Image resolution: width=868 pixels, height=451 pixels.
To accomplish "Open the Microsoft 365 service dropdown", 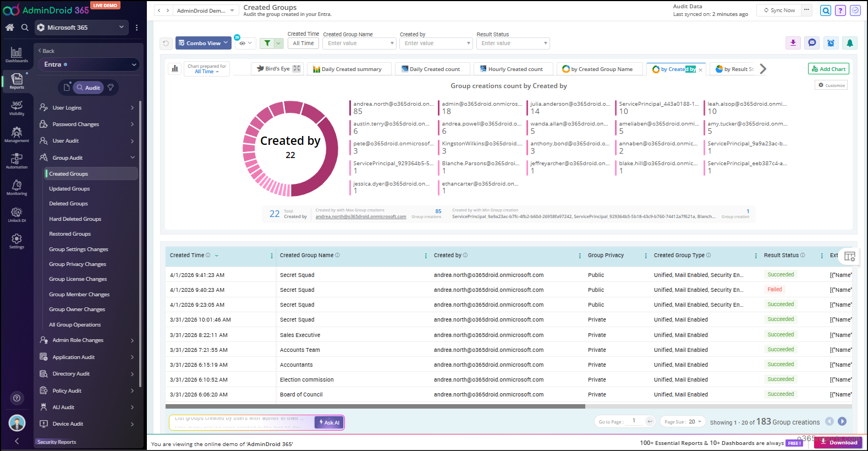I will [81, 27].
